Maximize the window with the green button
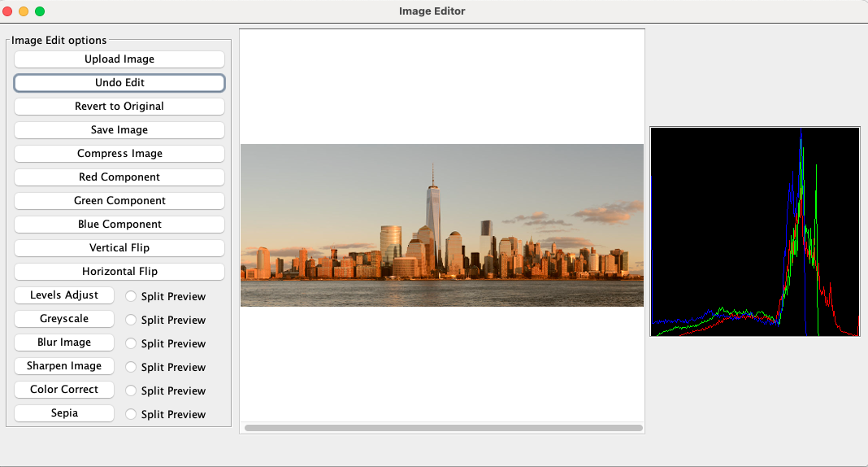 (x=40, y=11)
